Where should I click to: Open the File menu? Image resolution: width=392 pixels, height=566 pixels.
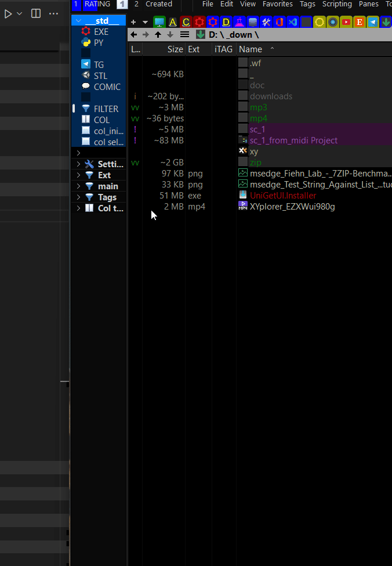[x=208, y=4]
